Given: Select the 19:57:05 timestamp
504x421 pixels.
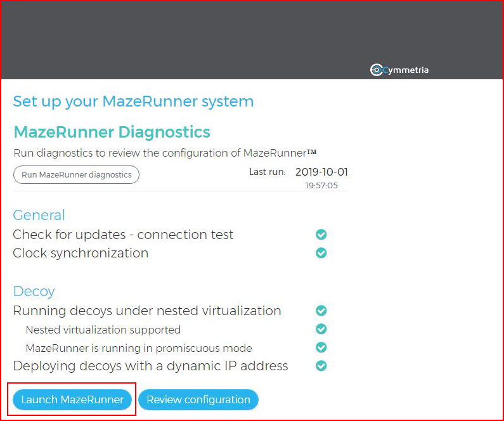Looking at the screenshot, I should coord(321,185).
